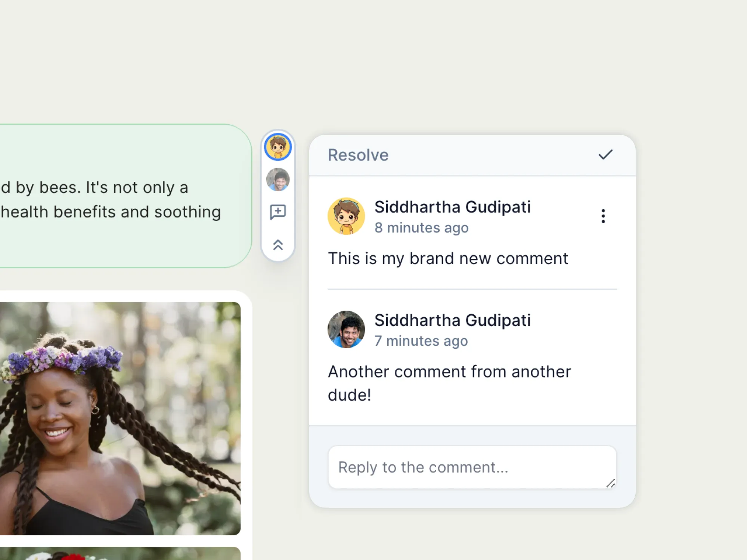The height and width of the screenshot is (560, 747).
Task: Click the cartoon avatar beside the first comment
Action: 346,217
